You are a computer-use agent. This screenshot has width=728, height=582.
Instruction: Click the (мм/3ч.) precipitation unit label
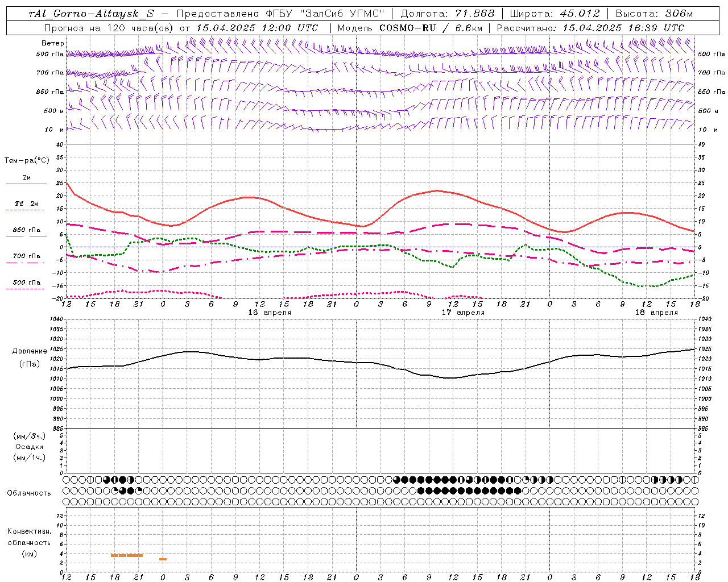[x=30, y=436]
